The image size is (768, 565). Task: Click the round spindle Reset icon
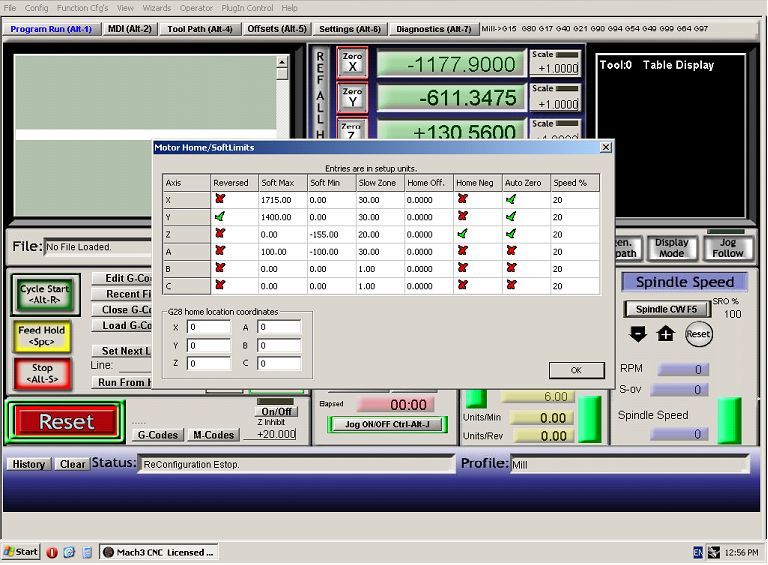(x=698, y=334)
